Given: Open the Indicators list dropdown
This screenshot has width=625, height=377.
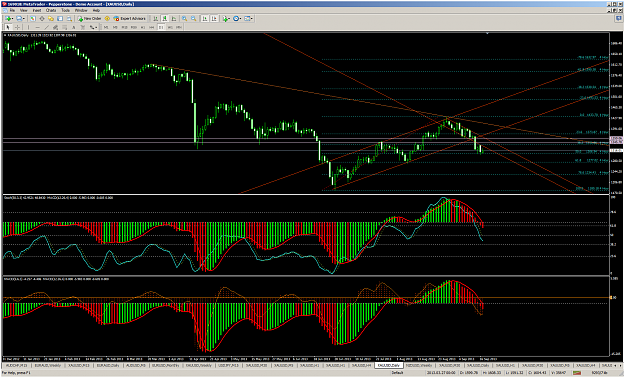Looking at the screenshot, I should click(x=226, y=18).
